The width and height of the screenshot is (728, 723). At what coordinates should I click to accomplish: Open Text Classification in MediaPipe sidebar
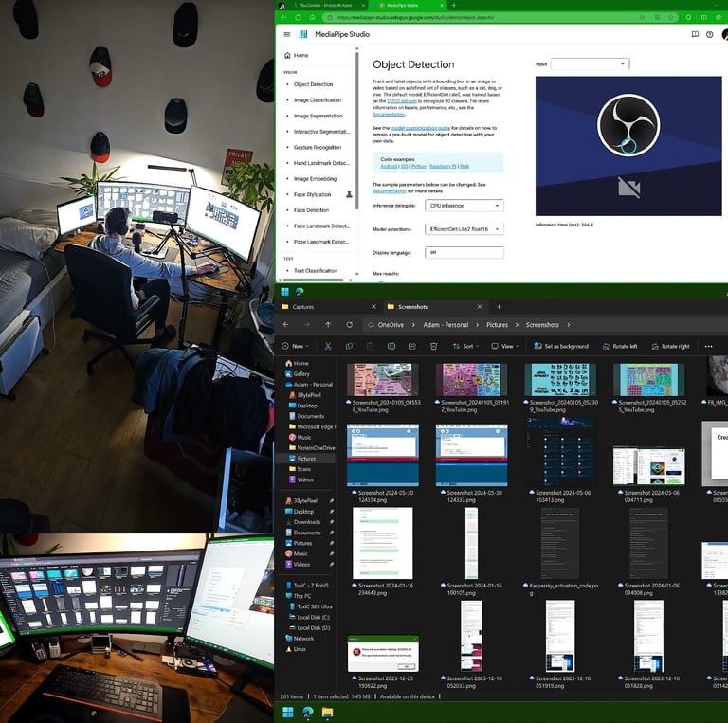316,271
